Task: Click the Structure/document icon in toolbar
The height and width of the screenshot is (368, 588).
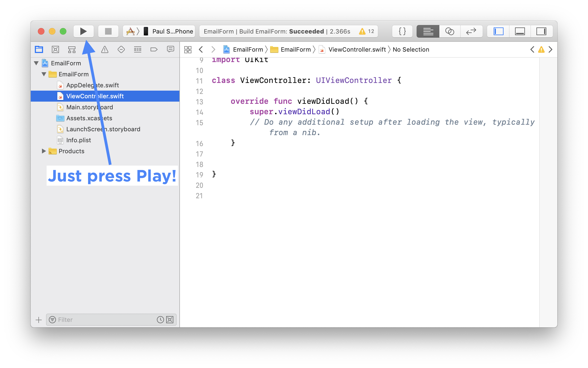Action: tap(72, 50)
